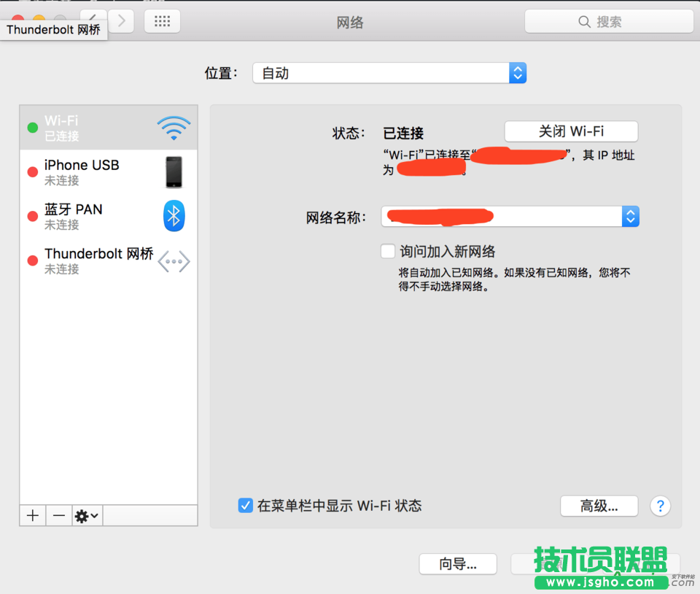Click the show-all preferences grid icon
This screenshot has height=594, width=700.
point(162,21)
